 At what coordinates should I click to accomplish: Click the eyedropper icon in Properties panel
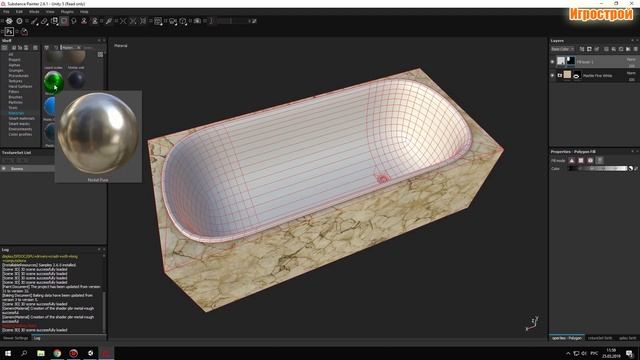point(636,169)
